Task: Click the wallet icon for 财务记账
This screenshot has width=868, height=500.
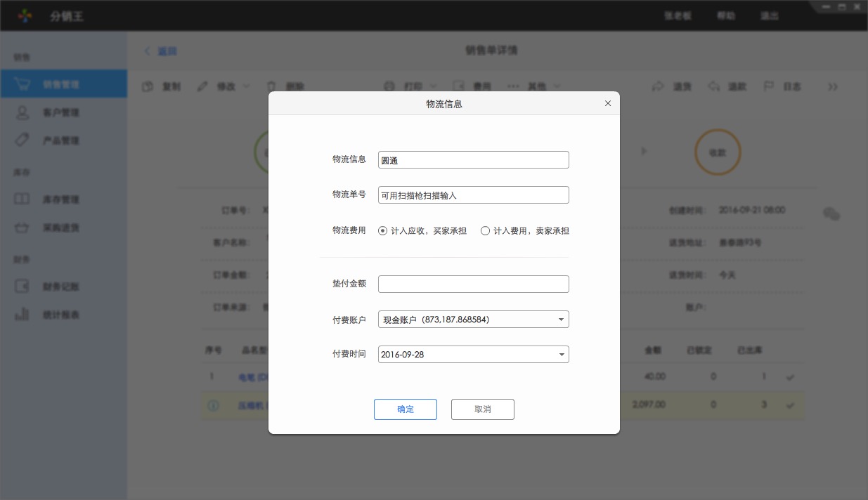Action: [22, 287]
